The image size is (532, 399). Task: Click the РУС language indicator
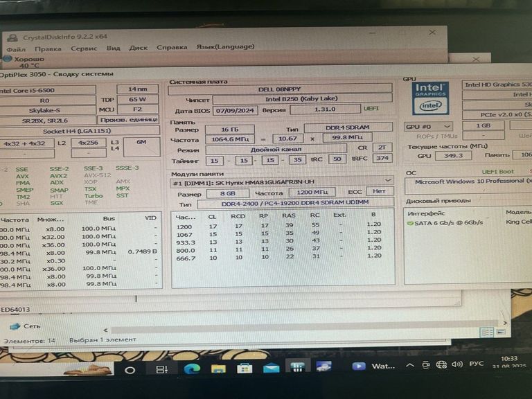tap(477, 364)
